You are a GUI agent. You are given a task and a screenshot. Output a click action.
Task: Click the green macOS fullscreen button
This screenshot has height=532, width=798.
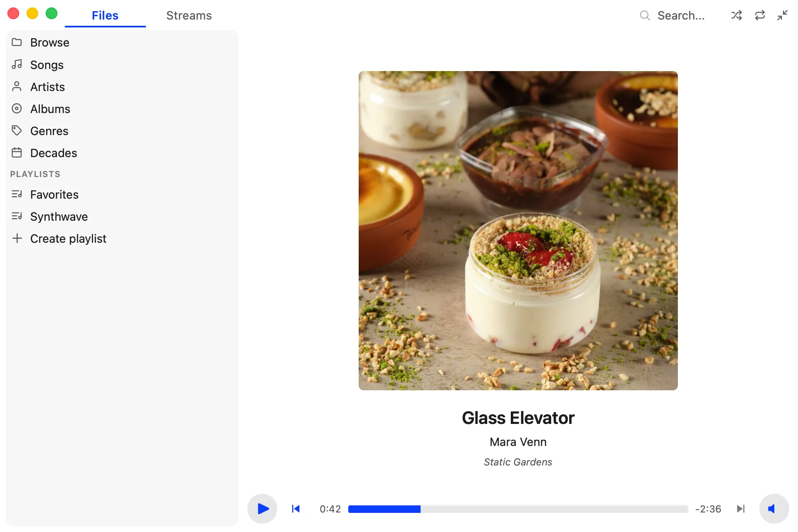(x=52, y=13)
